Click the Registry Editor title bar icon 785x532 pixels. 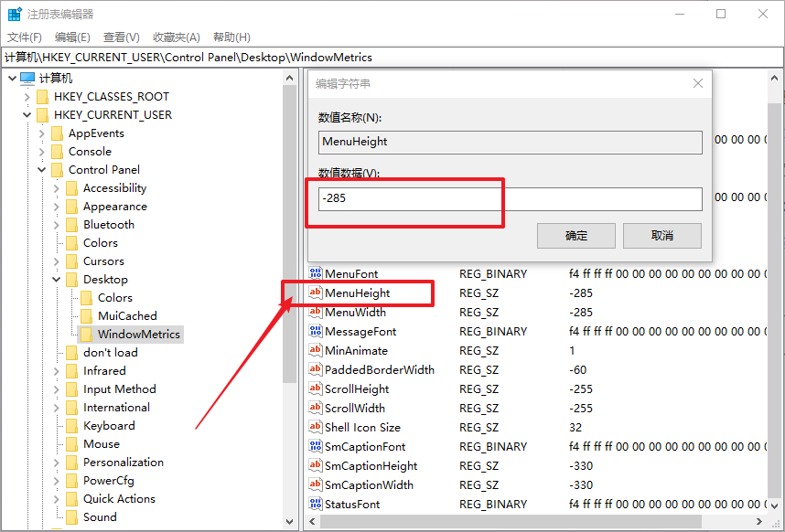[15, 15]
